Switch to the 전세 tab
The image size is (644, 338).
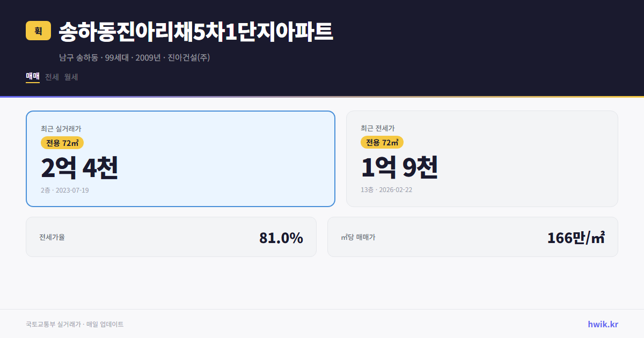click(52, 77)
